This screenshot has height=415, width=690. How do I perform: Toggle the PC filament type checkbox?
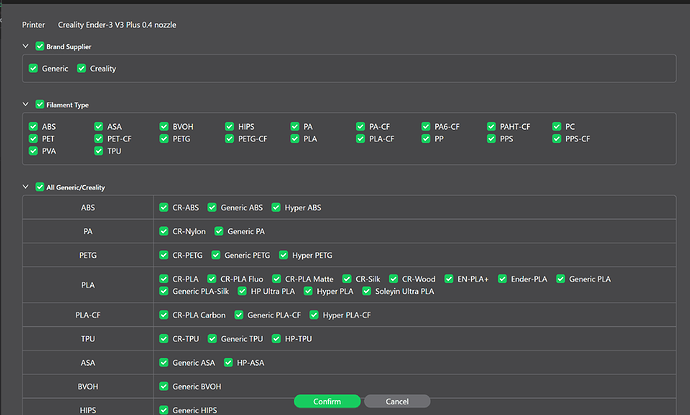(x=557, y=127)
